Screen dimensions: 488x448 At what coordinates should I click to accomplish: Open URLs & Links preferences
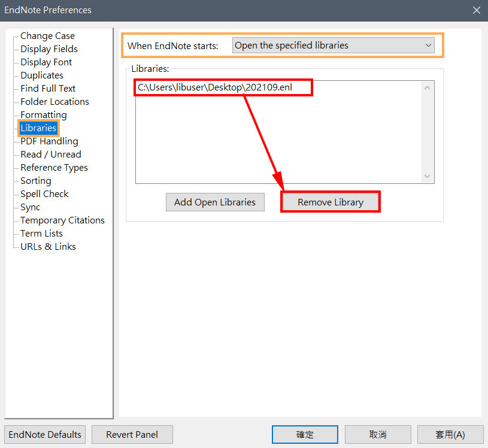tap(48, 247)
